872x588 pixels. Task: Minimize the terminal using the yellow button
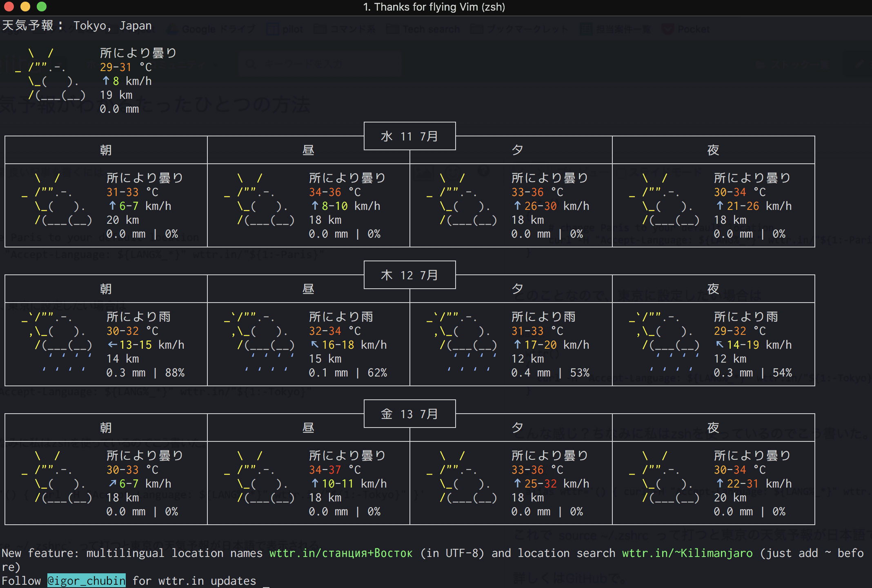pyautogui.click(x=25, y=7)
